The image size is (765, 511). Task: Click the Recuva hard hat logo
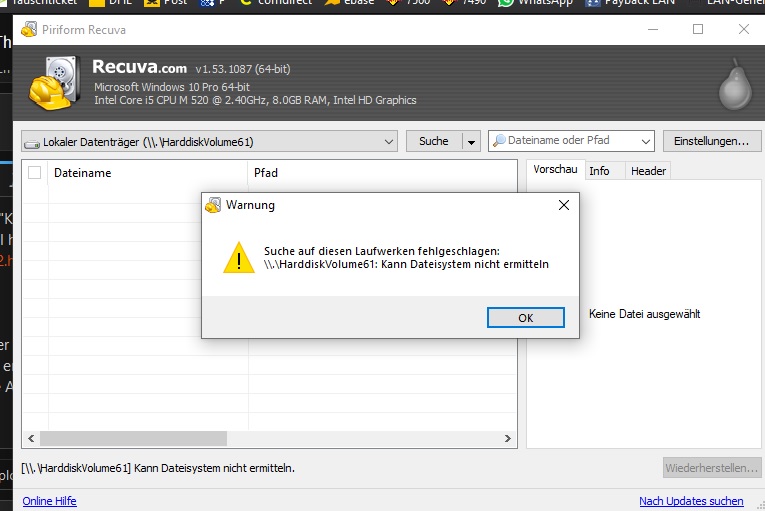55,83
